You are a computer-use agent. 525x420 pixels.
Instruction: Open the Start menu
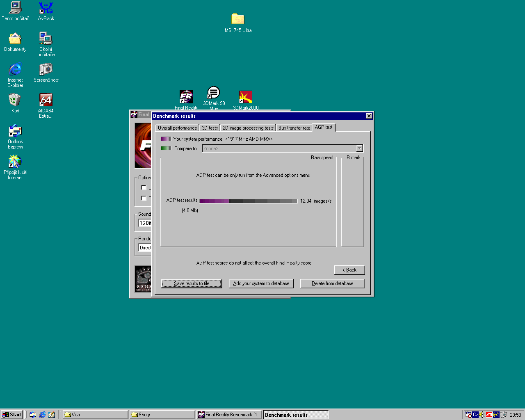tap(12, 415)
